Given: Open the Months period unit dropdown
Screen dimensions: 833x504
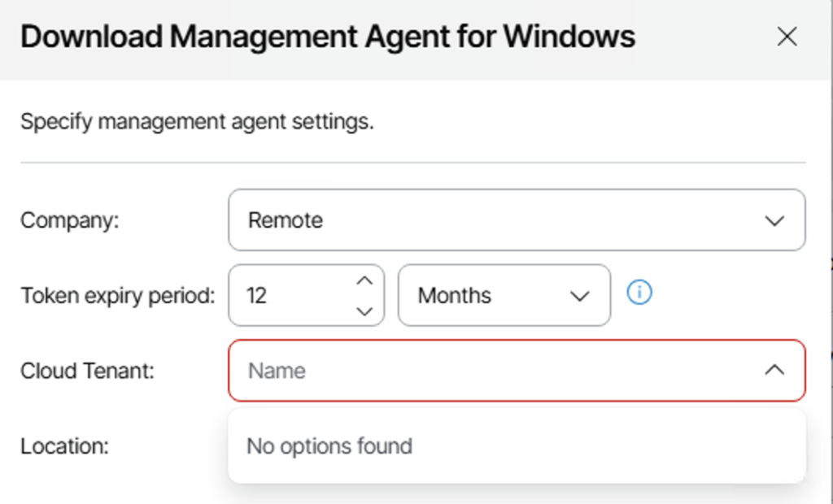Looking at the screenshot, I should click(x=492, y=295).
